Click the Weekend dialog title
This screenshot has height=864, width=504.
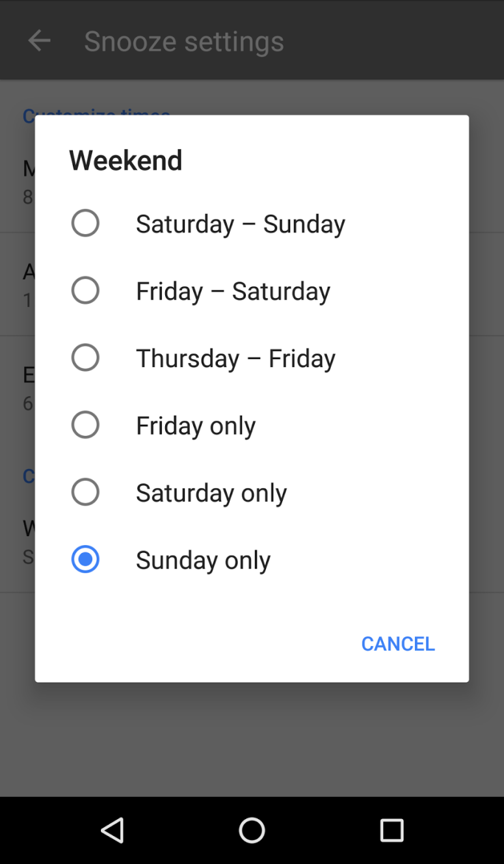pyautogui.click(x=126, y=160)
